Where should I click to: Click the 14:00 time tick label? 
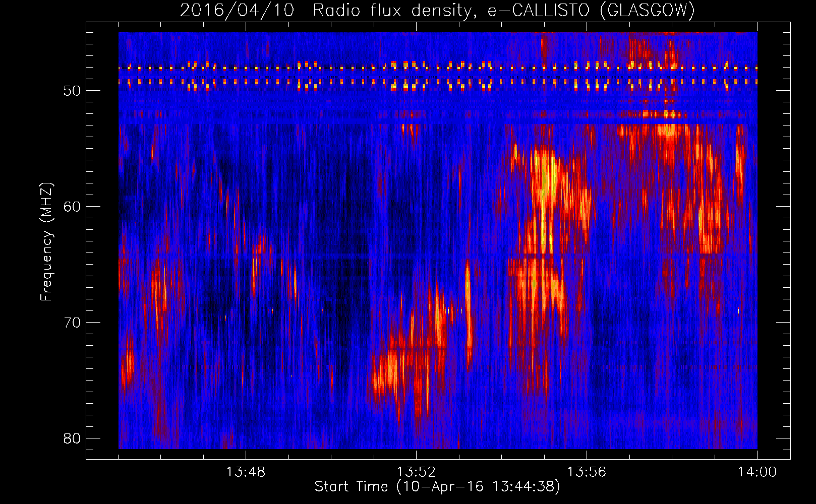coord(757,472)
